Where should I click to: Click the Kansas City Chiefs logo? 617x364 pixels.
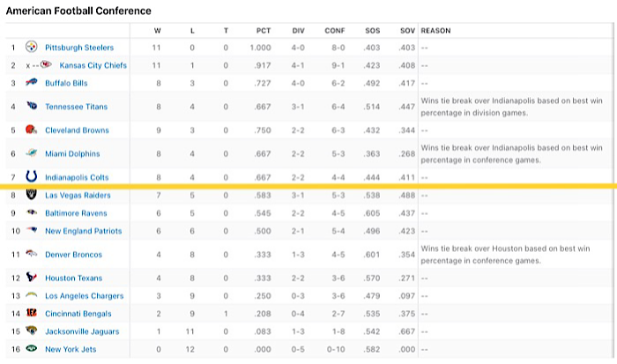[x=46, y=64]
